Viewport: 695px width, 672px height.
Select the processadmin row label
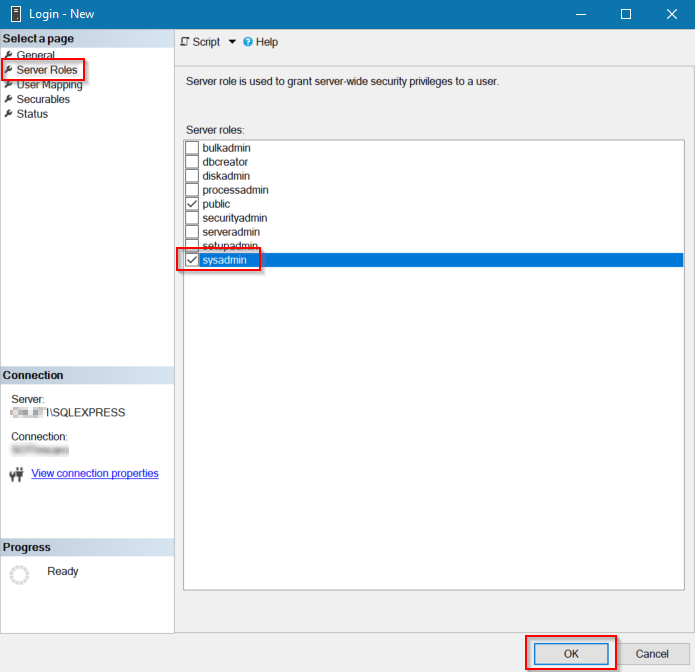pos(235,190)
